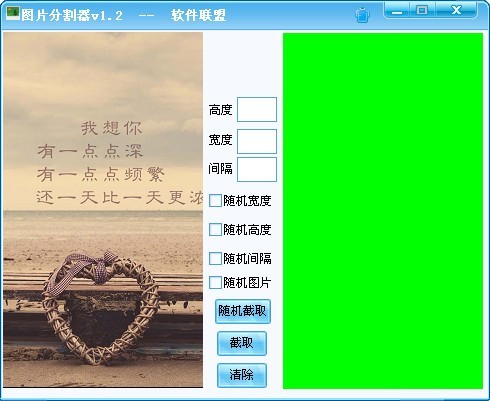Focus the 间隔 input field
490x401 pixels.
[x=257, y=170]
